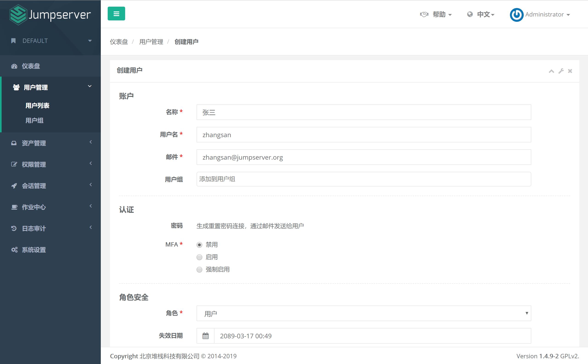The image size is (588, 364).
Task: Select the 禁用 MFA radio option
Action: coord(199,245)
